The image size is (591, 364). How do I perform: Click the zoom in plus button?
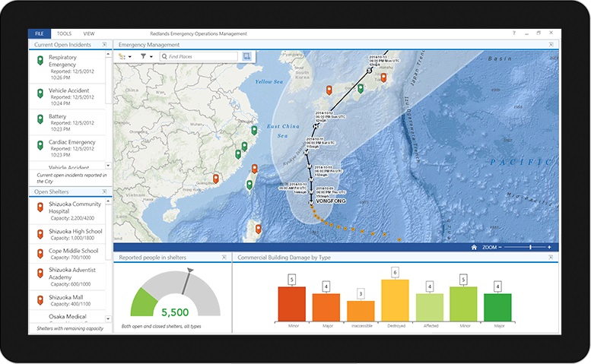pyautogui.click(x=549, y=247)
